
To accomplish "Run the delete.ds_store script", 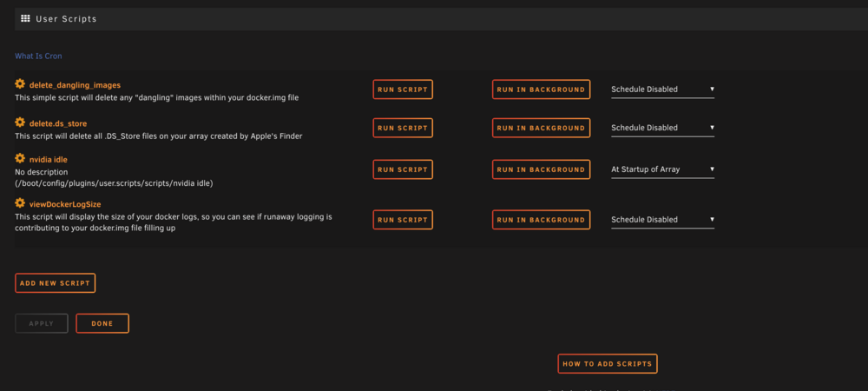I will coord(403,128).
